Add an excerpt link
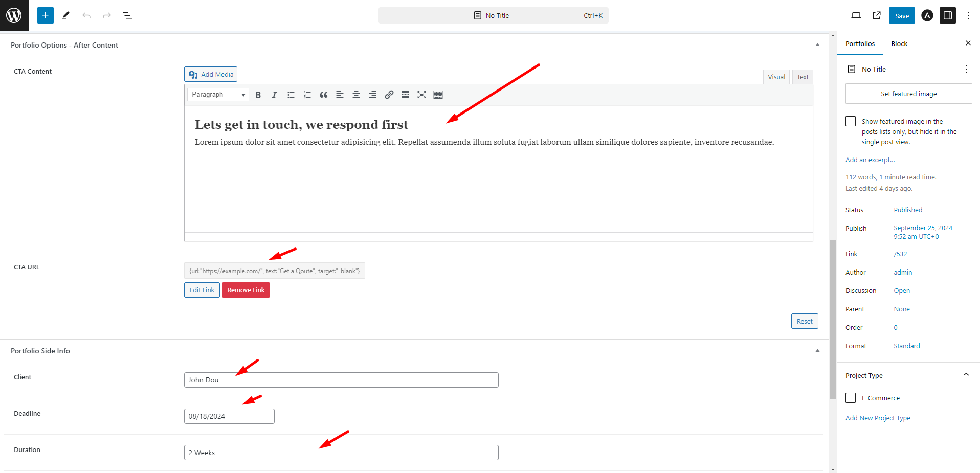980x473 pixels. [870, 160]
